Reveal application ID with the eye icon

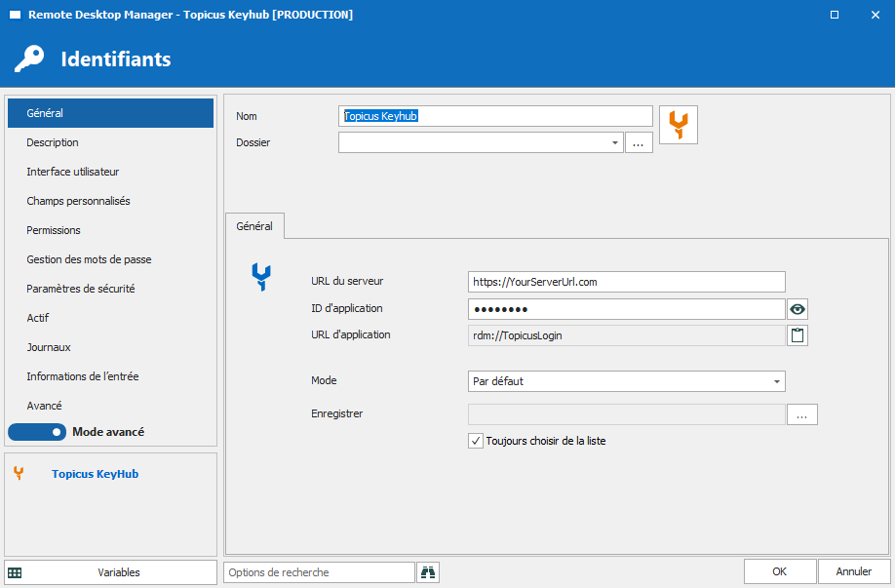798,309
